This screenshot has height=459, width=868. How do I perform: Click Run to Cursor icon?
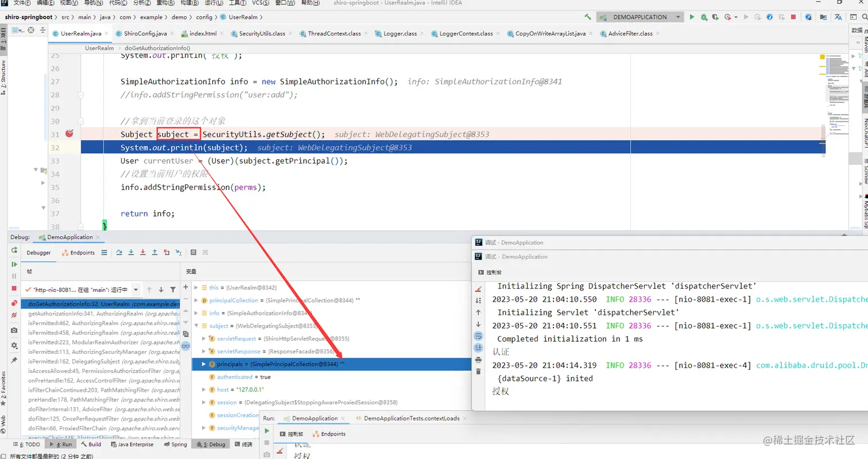click(x=179, y=252)
